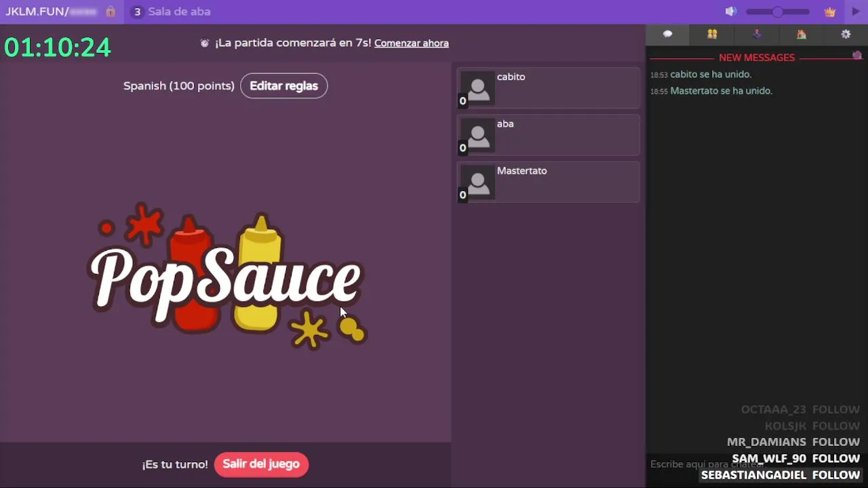This screenshot has height=488, width=868.
Task: Open the joystick game tab
Action: click(757, 34)
